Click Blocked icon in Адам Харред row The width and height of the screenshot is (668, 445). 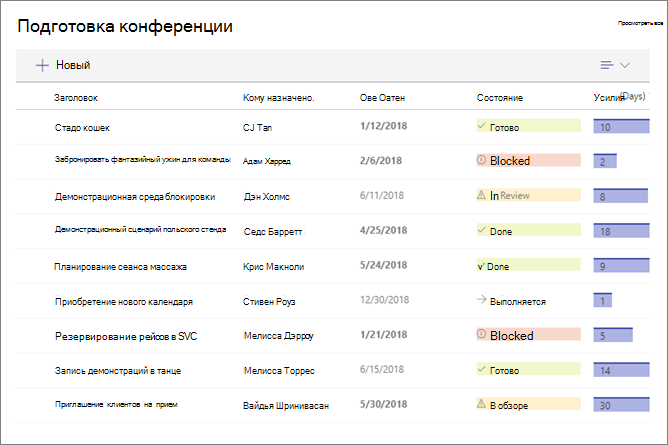[481, 160]
